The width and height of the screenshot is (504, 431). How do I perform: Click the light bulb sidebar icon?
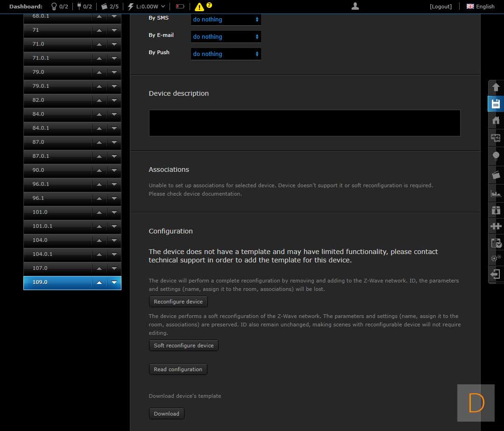pyautogui.click(x=496, y=156)
